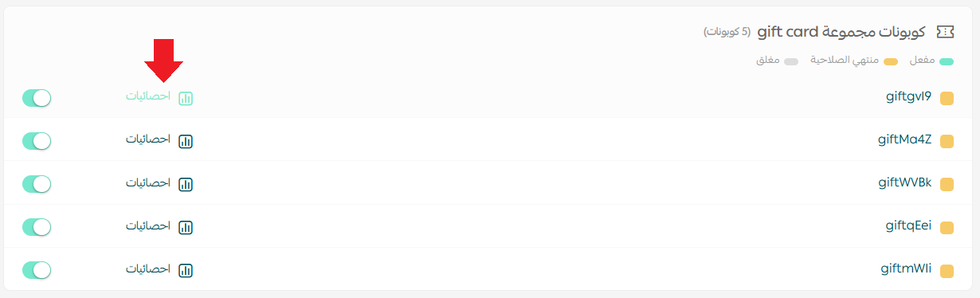The height and width of the screenshot is (298, 980).
Task: Deactivate the giftmWIi coupon toggle
Action: point(37,270)
